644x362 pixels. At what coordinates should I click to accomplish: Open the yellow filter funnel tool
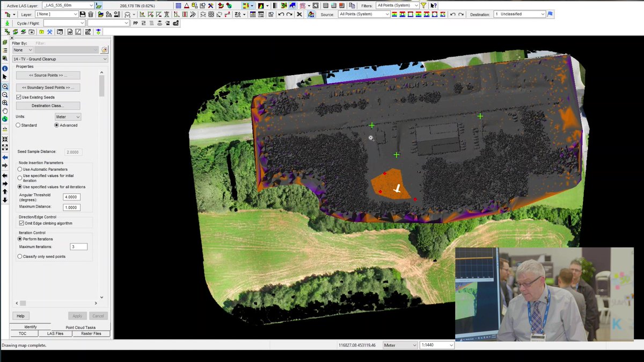pos(423,5)
